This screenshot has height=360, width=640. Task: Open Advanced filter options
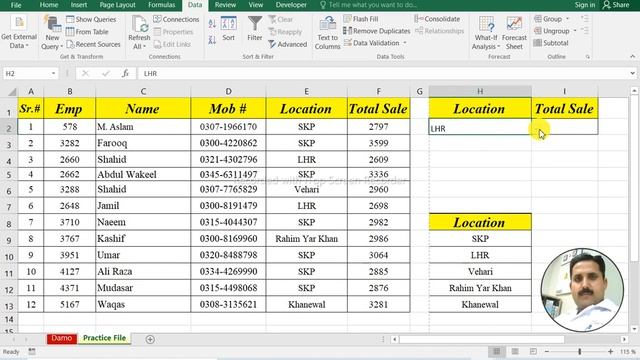click(287, 44)
